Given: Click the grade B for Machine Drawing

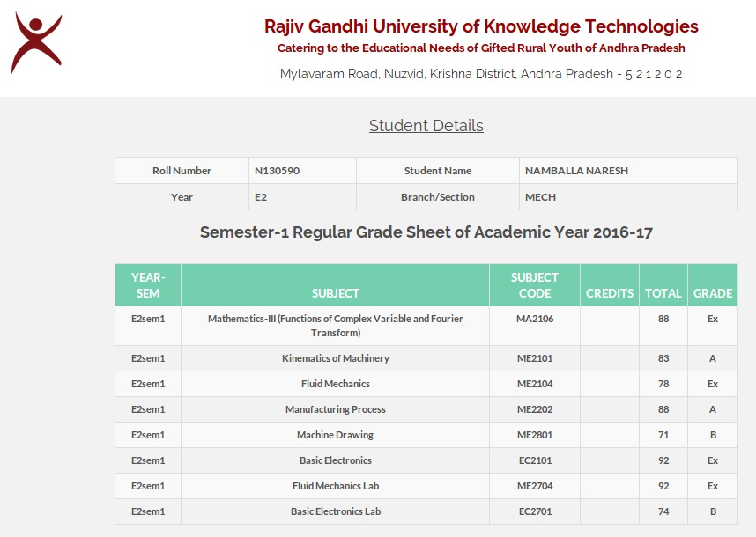Looking at the screenshot, I should [x=713, y=435].
